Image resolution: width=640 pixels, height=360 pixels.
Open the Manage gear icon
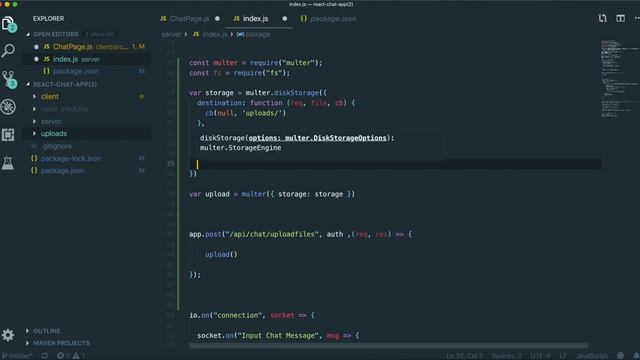(8, 335)
